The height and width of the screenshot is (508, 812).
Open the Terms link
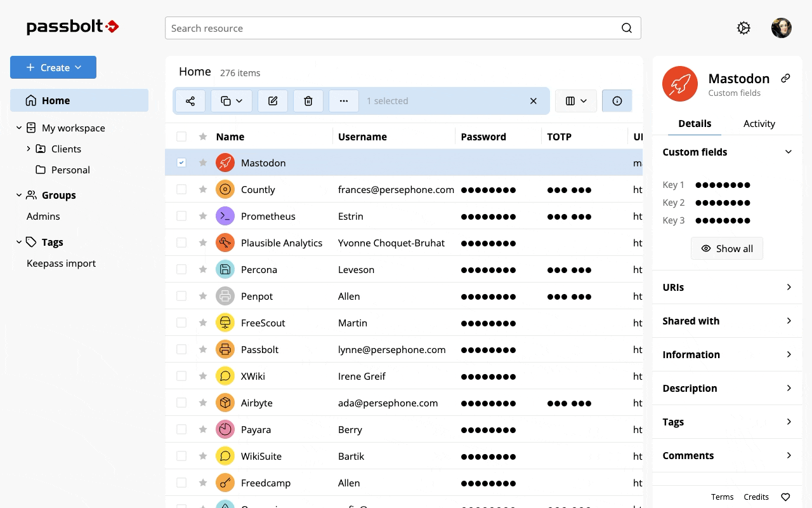(722, 497)
